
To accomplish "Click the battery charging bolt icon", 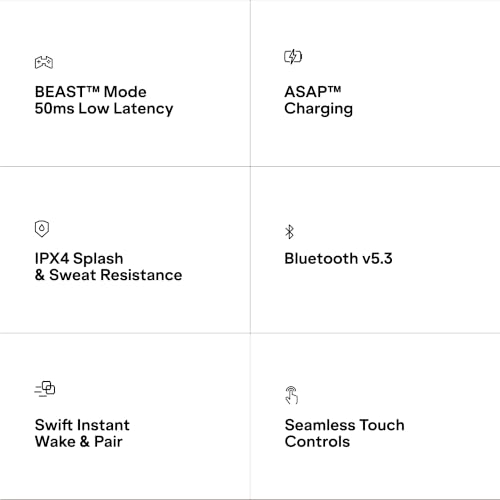I will point(293,56).
